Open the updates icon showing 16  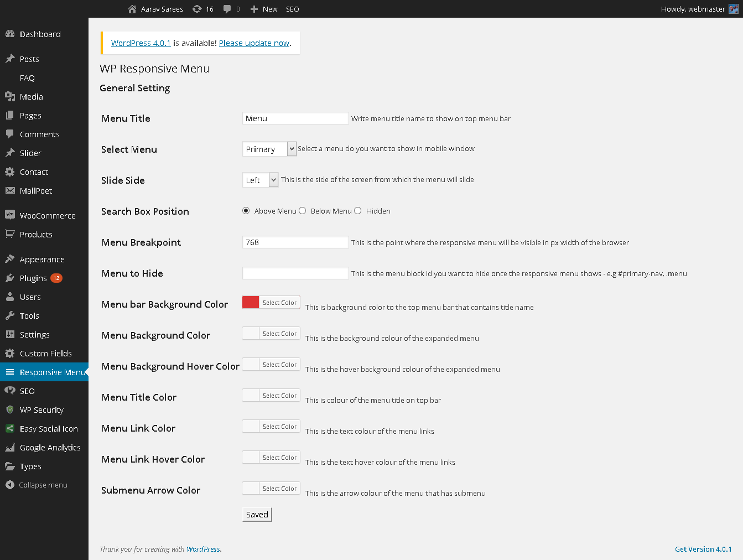click(x=197, y=9)
